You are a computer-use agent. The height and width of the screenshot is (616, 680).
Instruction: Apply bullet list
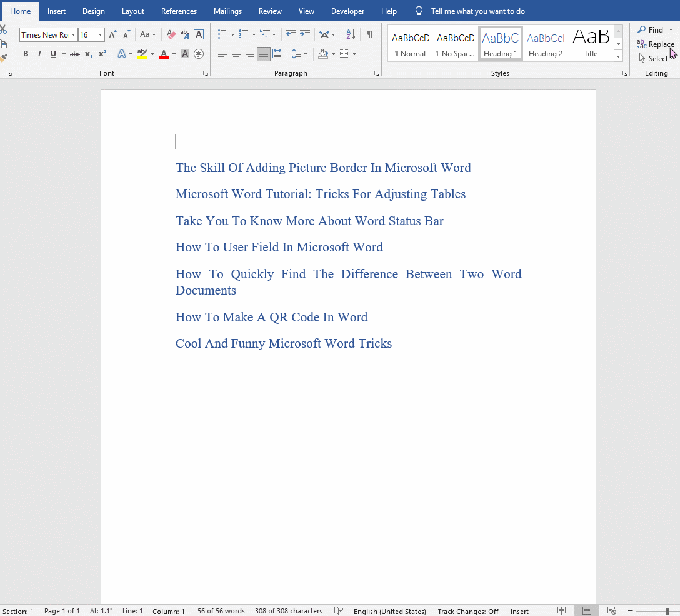222,34
